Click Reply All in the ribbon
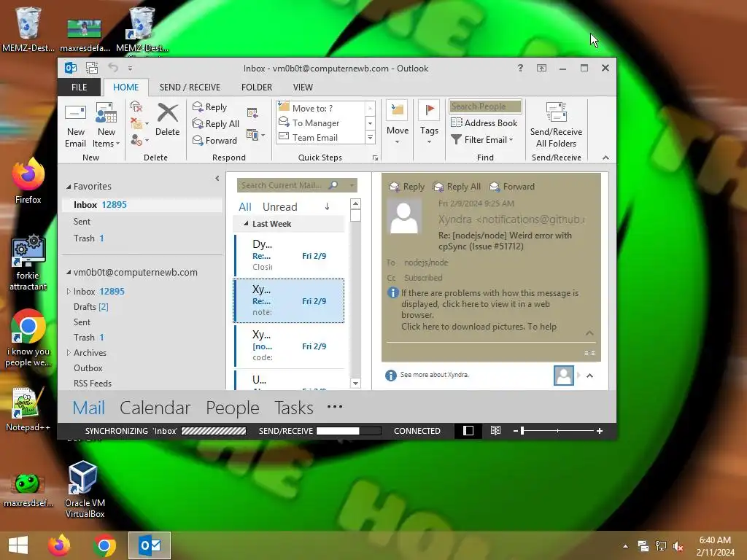 coord(215,124)
